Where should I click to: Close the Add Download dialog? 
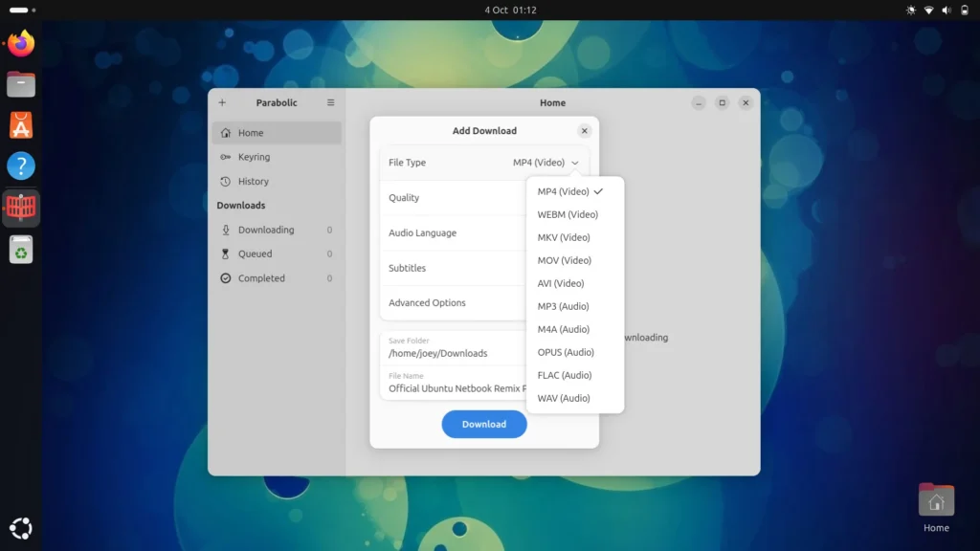[x=584, y=131]
